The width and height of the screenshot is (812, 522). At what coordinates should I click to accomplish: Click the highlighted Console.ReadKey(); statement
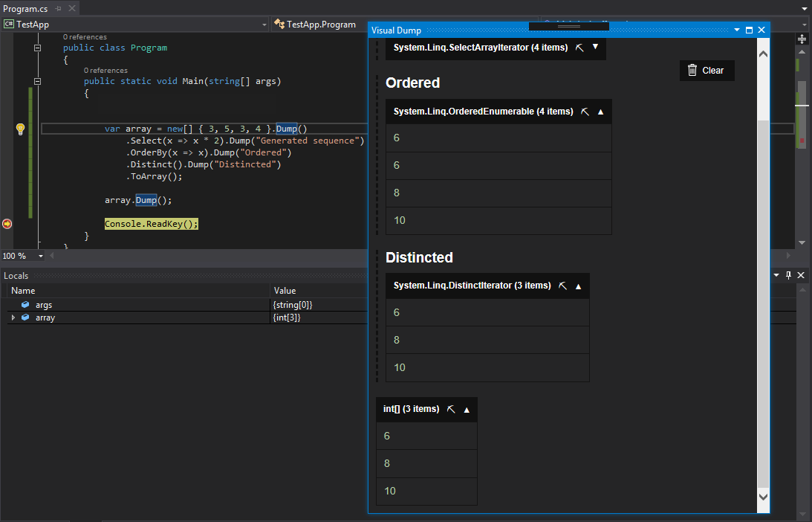(x=152, y=224)
